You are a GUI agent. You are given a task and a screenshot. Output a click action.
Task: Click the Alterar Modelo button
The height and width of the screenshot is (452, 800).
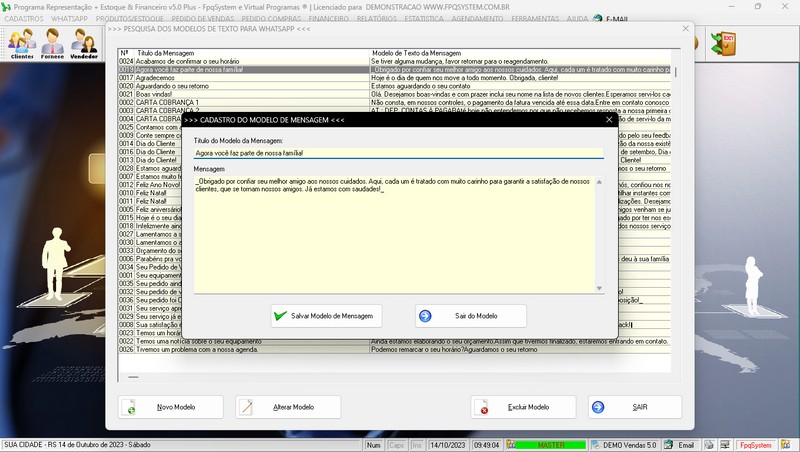point(288,407)
